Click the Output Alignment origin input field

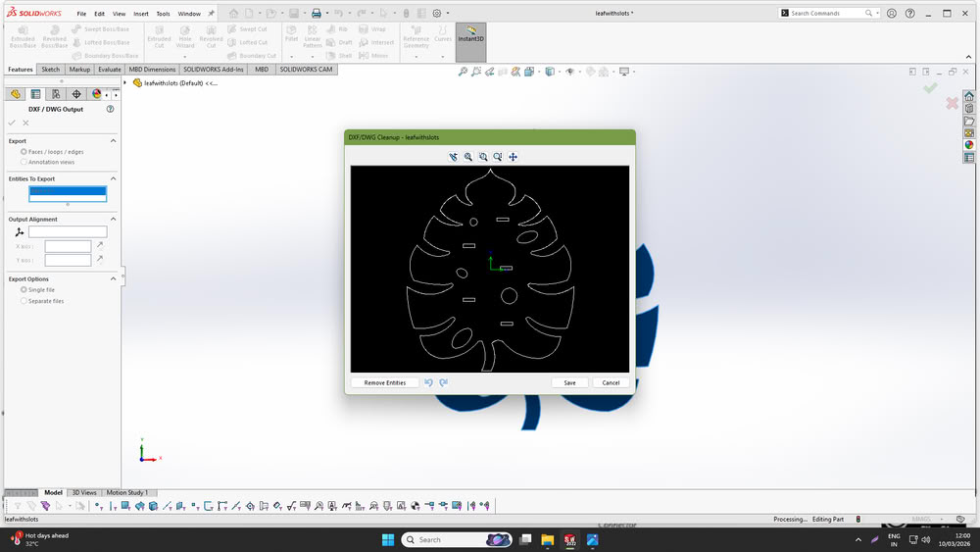tap(68, 232)
